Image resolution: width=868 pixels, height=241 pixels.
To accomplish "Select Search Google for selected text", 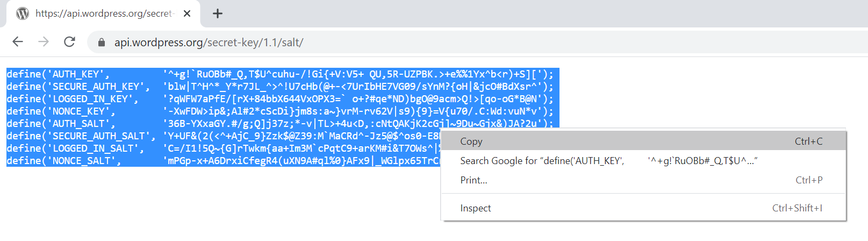I will [608, 161].
